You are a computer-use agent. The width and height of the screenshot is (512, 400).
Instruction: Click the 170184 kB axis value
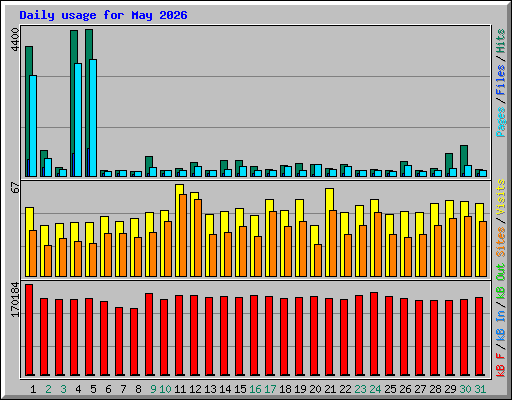[x=15, y=299]
